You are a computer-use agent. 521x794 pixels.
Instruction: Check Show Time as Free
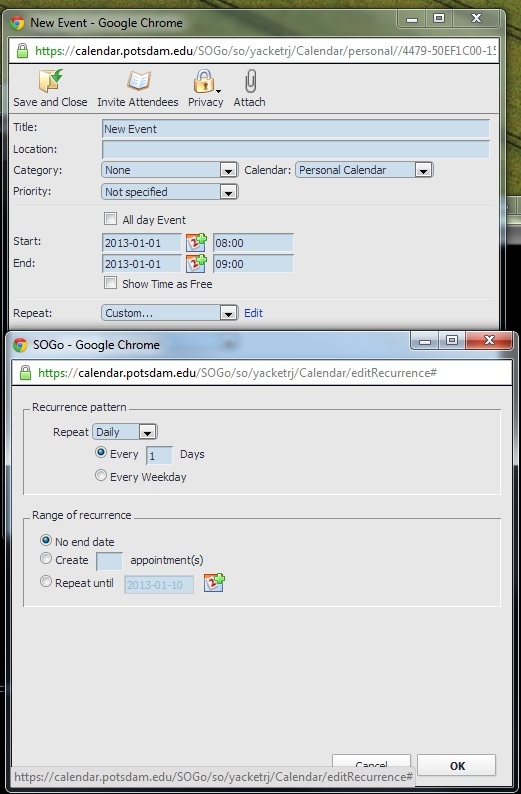tap(110, 283)
